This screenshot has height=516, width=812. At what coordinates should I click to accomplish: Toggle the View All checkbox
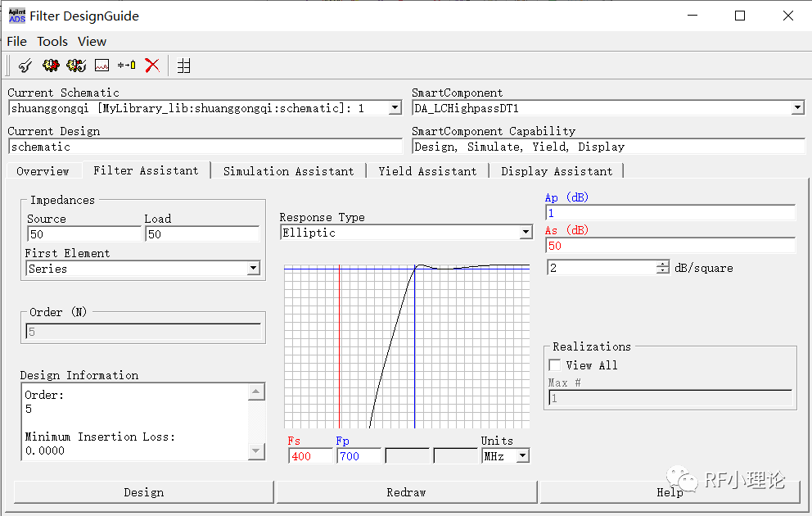pos(555,365)
